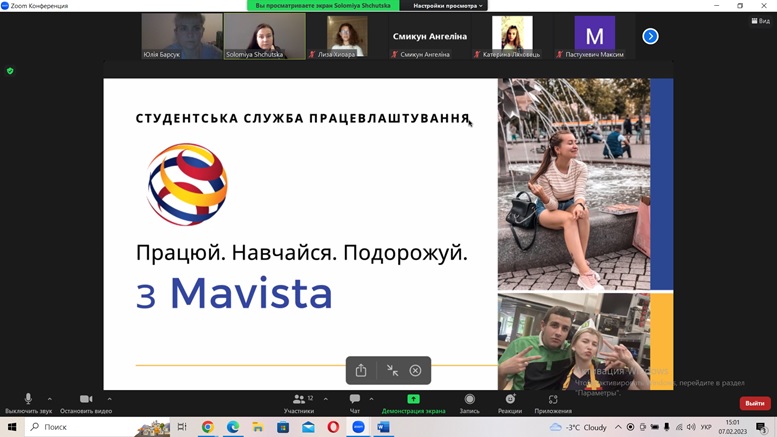Click the green screen-viewing notification banner
777x437 pixels.
tap(323, 5)
